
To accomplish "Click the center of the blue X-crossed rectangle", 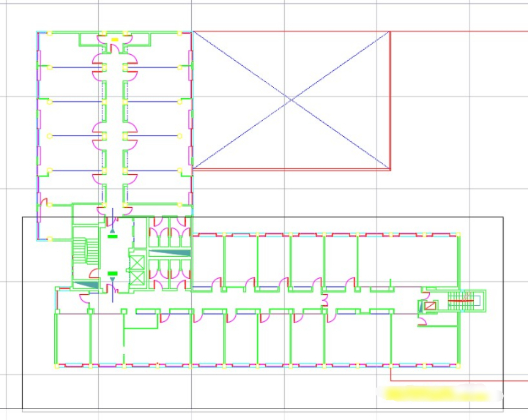I will (291, 99).
